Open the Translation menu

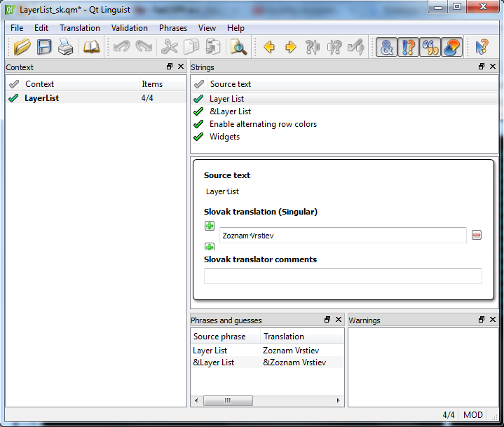(80, 28)
